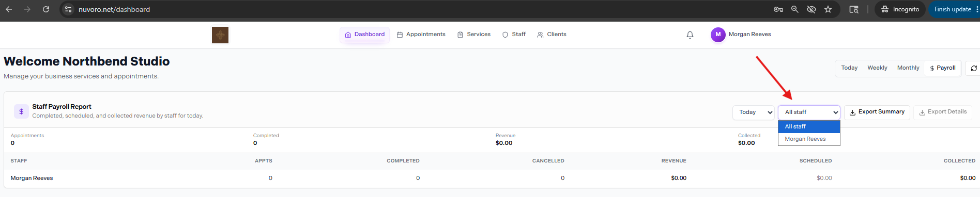Image resolution: width=980 pixels, height=197 pixels.
Task: Click the crossed-out eye tracking protection icon
Action: click(x=811, y=9)
